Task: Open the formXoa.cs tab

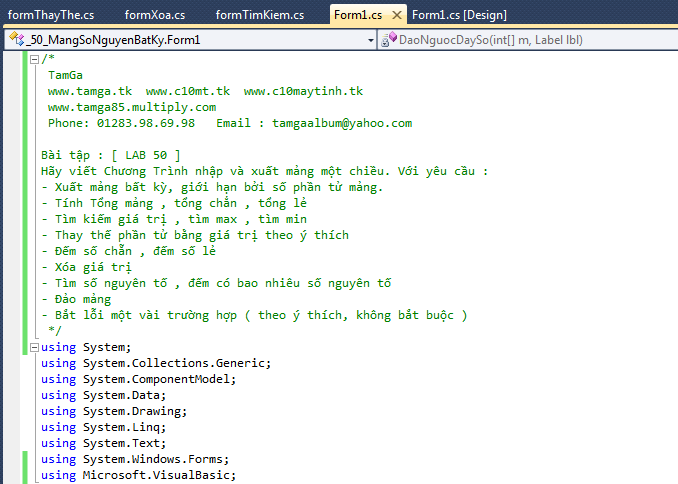Action: tap(155, 15)
